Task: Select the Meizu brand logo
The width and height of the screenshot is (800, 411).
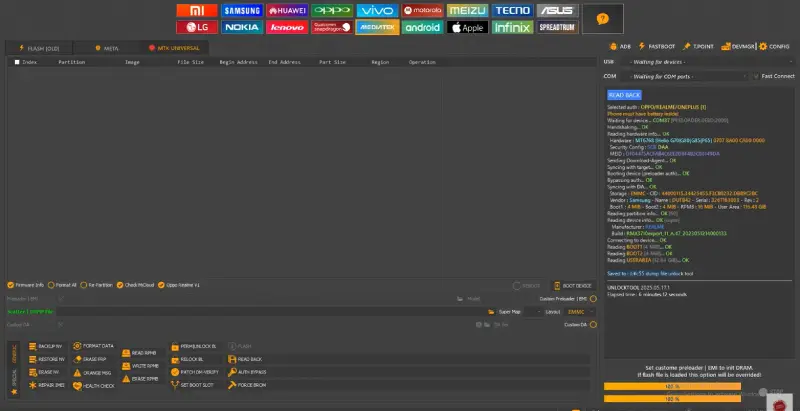Action: tap(467, 10)
